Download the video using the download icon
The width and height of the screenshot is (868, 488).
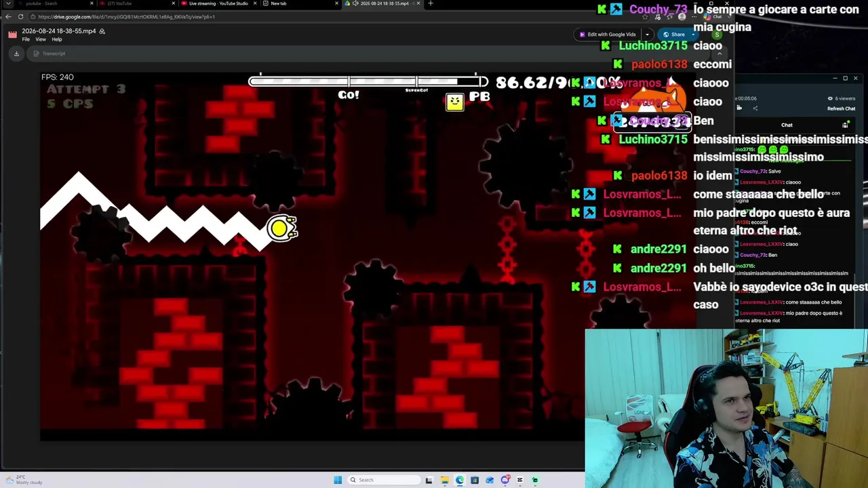coord(16,54)
